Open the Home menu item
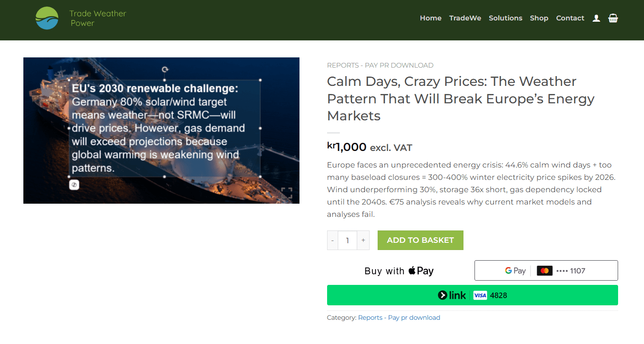This screenshot has width=644, height=344. 430,18
